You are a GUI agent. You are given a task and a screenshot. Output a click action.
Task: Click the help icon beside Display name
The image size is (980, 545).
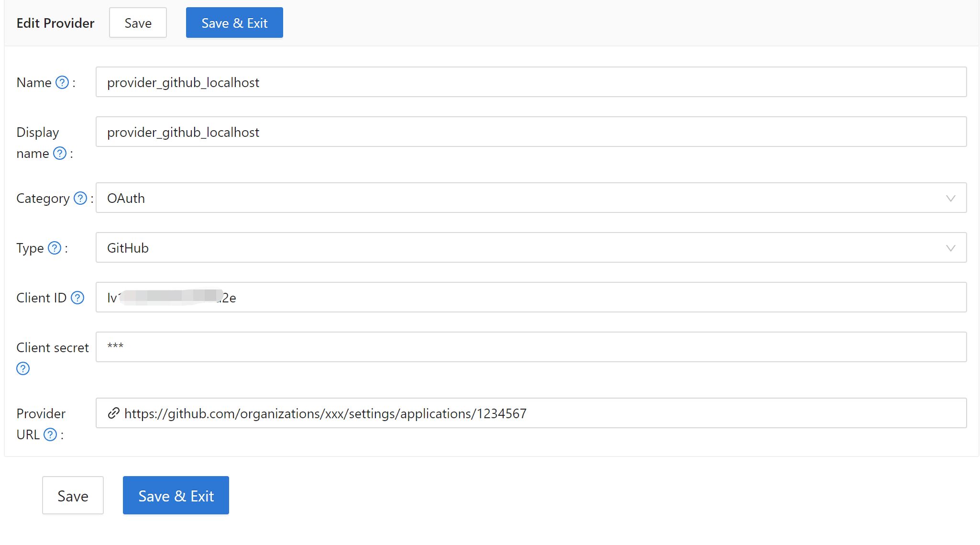click(60, 154)
